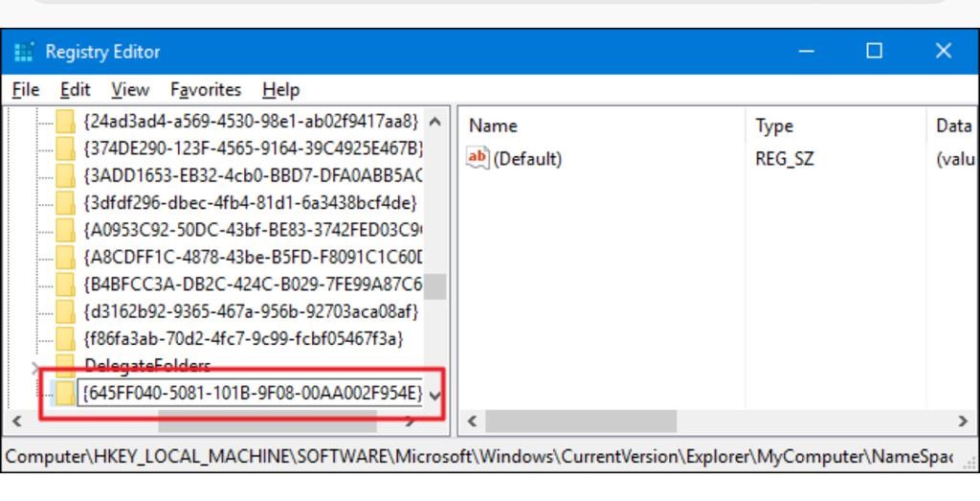Click the Data cell of (Default) value
Screen dimensions: 980x501
[956, 159]
